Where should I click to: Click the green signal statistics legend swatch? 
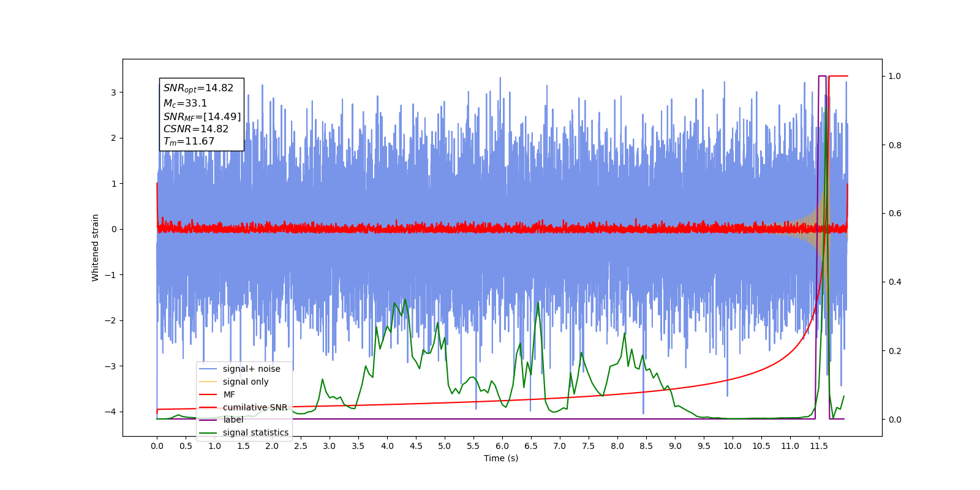[x=208, y=432]
